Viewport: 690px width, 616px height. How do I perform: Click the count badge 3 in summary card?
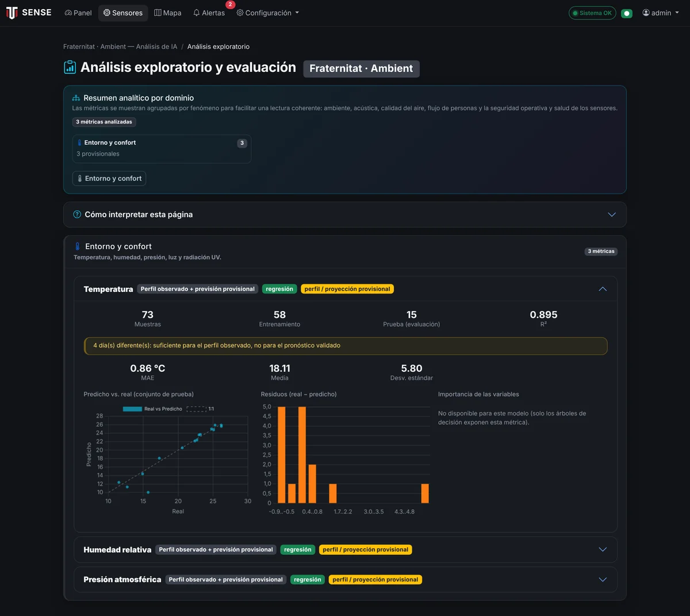(x=242, y=143)
